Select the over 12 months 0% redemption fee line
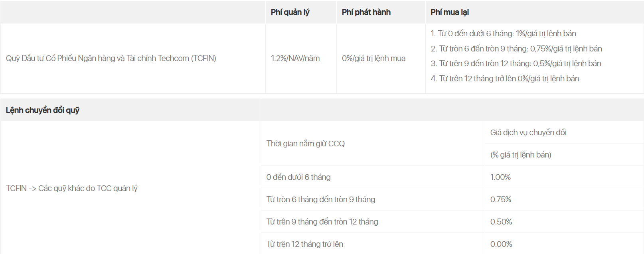 tap(505, 79)
